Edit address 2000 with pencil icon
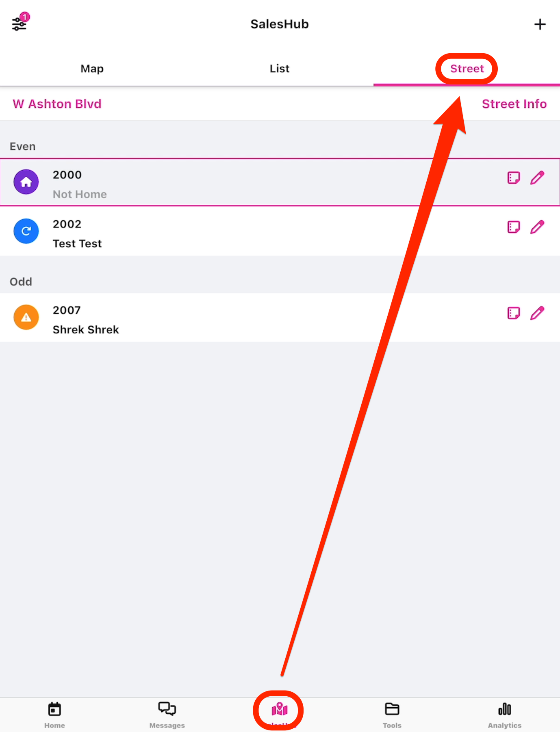The image size is (560, 732). coord(537,178)
